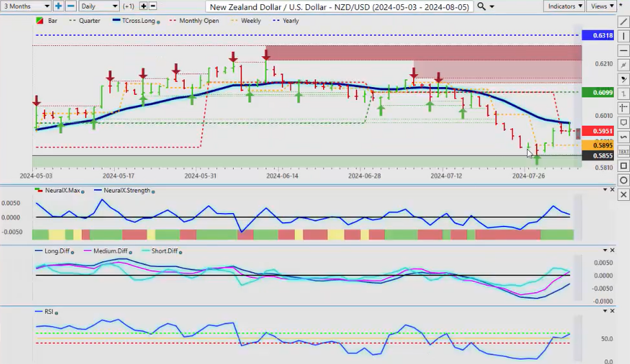The image size is (630, 364).
Task: Pick the rectangle shape drawing tool
Action: coord(623,166)
